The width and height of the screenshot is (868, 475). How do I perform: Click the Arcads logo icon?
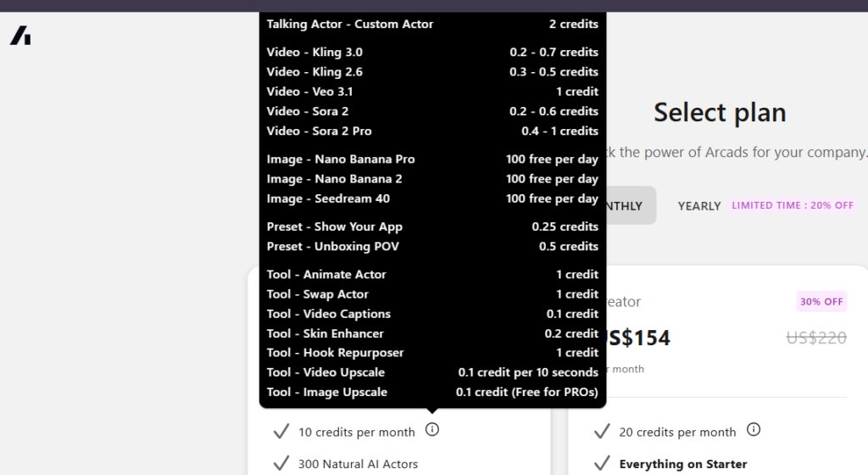click(20, 36)
